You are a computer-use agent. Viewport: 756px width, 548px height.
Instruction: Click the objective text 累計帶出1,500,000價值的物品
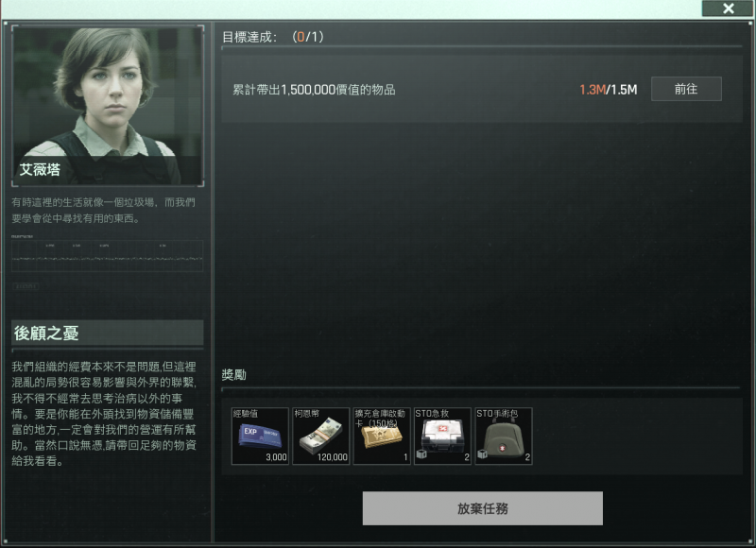(x=314, y=90)
